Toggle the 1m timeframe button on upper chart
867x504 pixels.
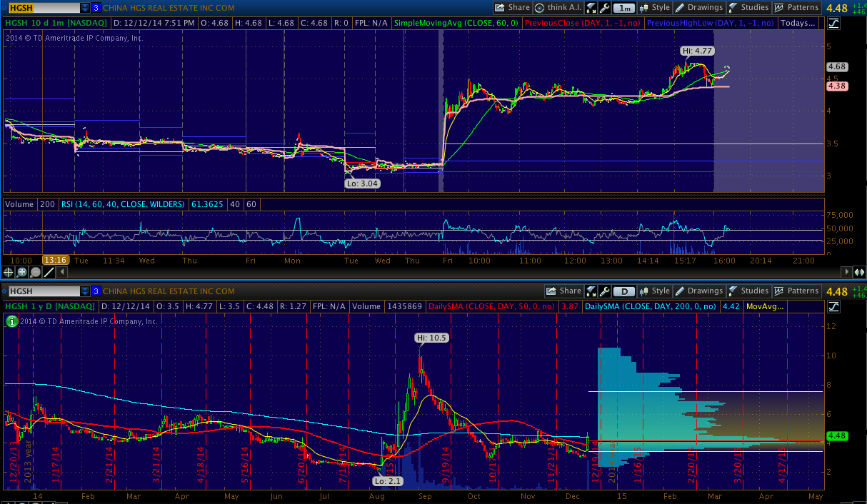(x=624, y=8)
